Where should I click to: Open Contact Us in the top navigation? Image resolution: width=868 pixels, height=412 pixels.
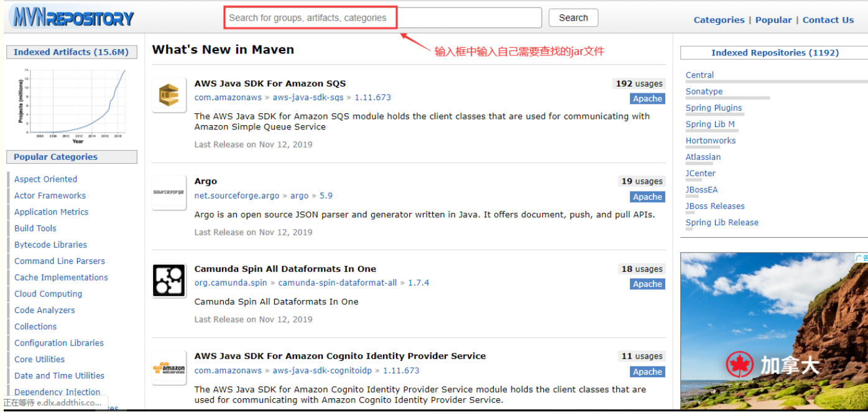tap(828, 20)
